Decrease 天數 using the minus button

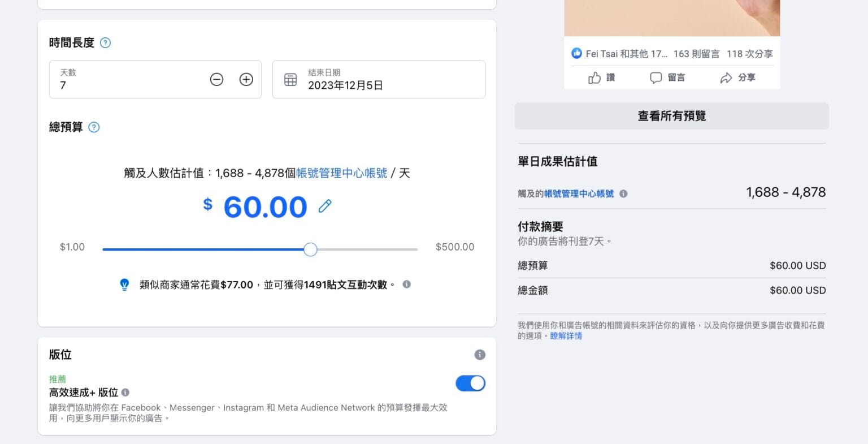(x=216, y=79)
